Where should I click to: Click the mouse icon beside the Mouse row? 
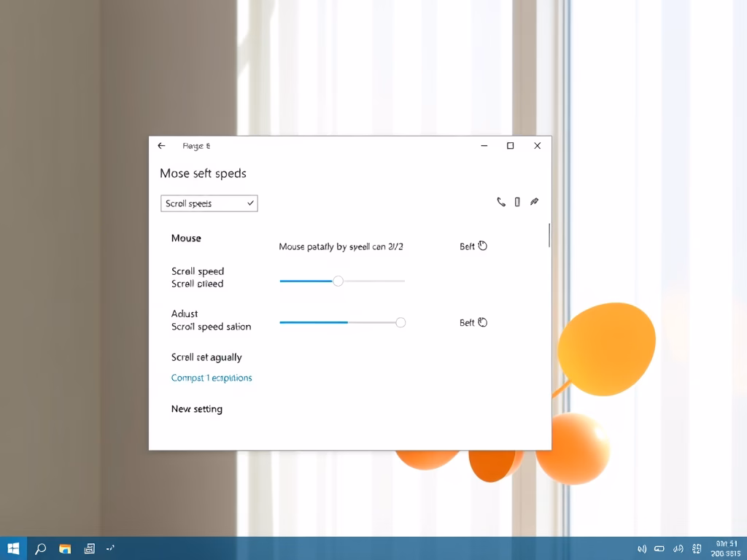482,246
